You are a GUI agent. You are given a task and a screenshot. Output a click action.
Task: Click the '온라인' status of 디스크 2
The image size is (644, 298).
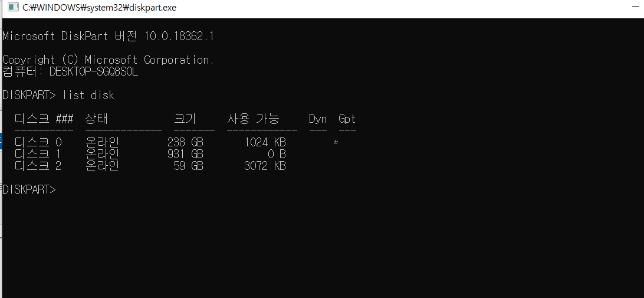102,166
